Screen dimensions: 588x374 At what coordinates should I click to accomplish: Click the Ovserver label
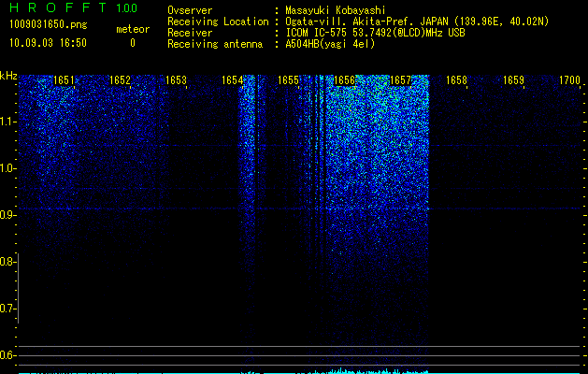tap(190, 10)
